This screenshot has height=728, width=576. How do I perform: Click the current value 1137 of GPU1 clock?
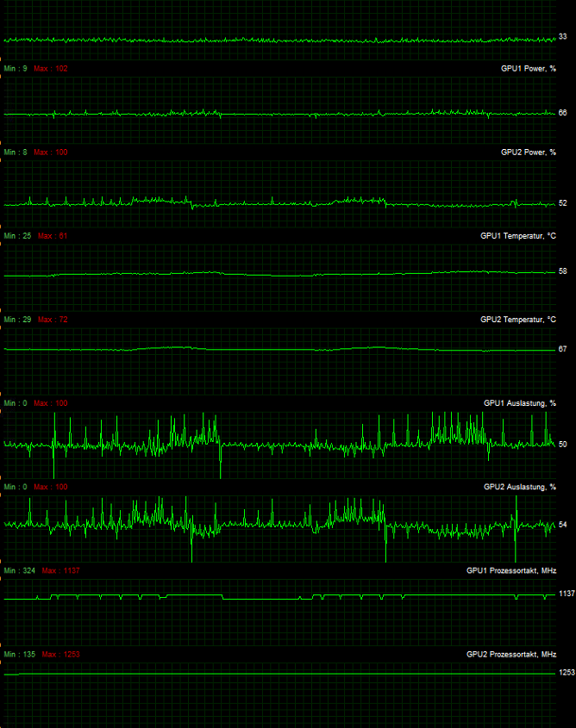coord(567,594)
